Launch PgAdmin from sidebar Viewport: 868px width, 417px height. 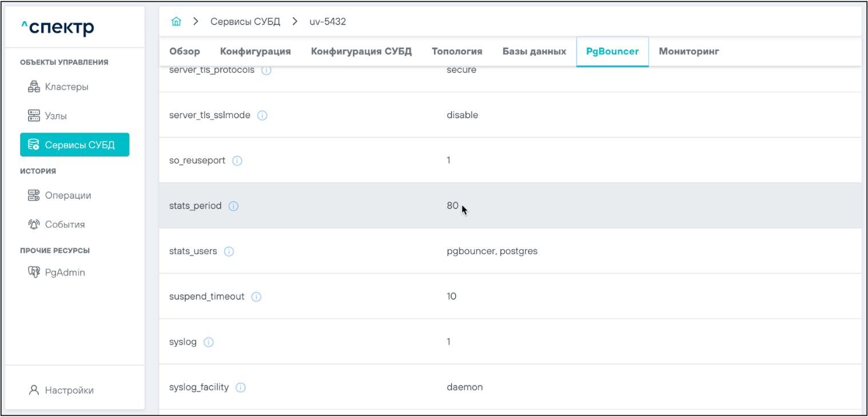point(65,272)
